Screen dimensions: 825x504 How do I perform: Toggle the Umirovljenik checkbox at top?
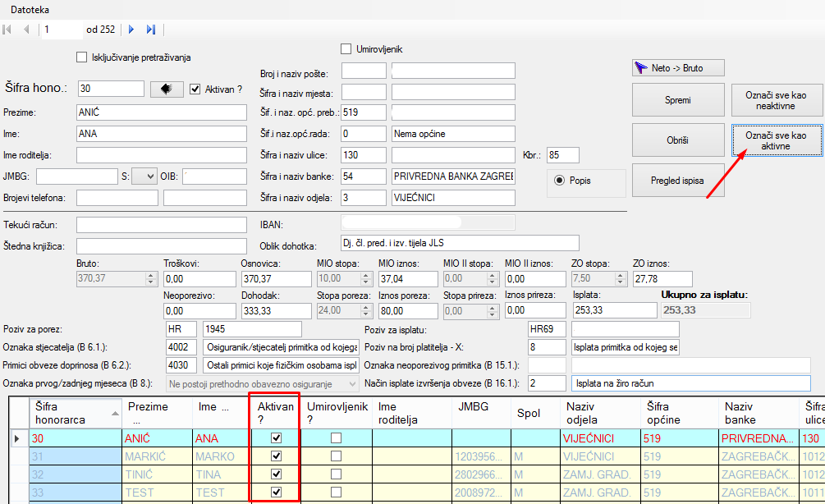point(346,49)
